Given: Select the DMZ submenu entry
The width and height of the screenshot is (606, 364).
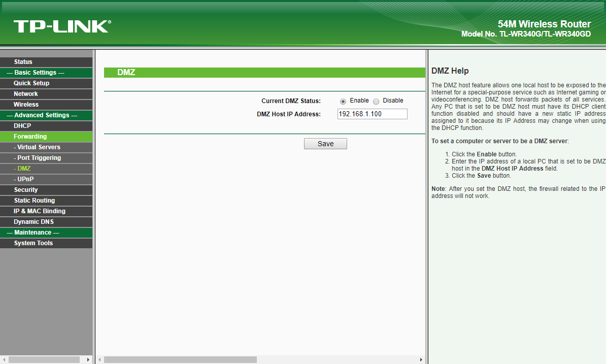Looking at the screenshot, I should pyautogui.click(x=46, y=169).
